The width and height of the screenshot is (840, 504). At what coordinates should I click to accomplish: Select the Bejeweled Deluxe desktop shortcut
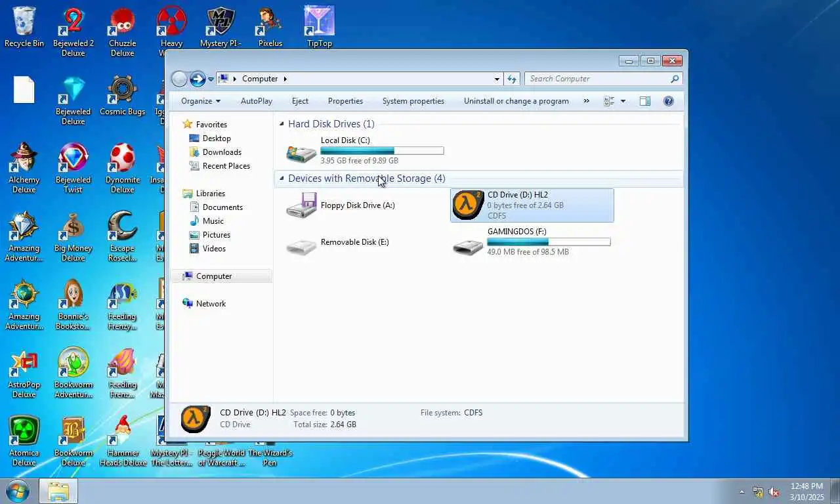tap(73, 100)
